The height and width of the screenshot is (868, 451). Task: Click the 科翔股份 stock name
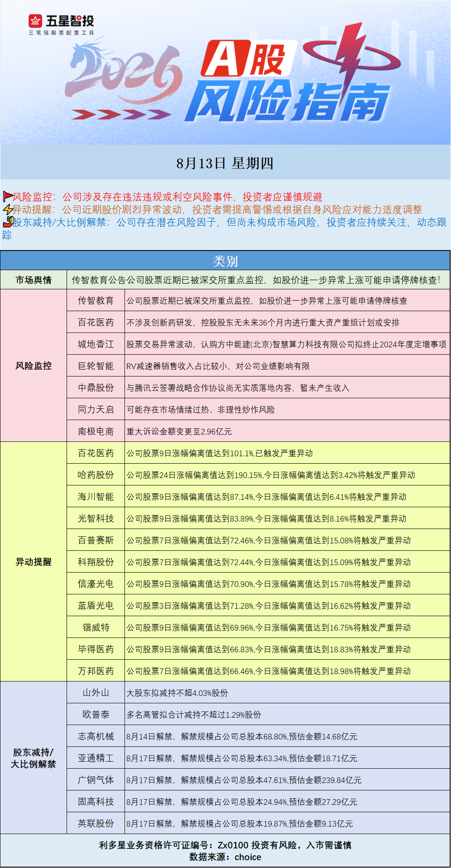[96, 562]
